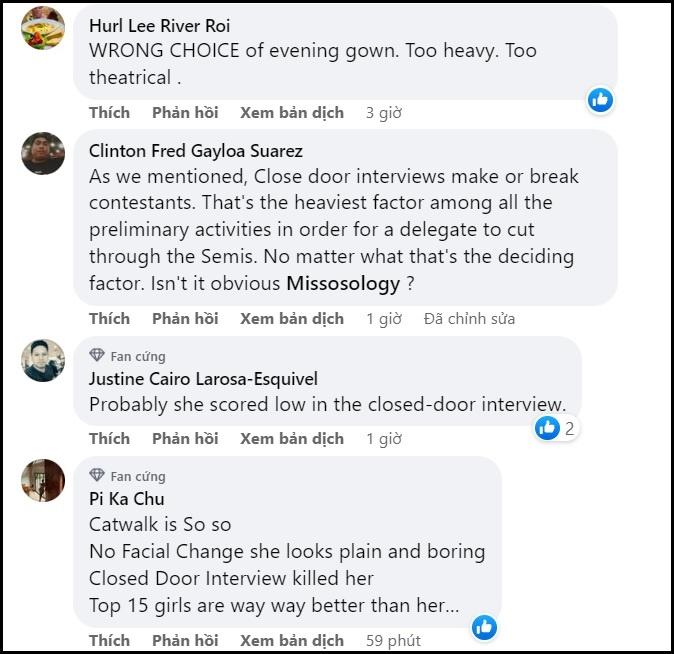Click diamond fan badge above Justine's name
The width and height of the screenshot is (674, 654).
coord(97,356)
